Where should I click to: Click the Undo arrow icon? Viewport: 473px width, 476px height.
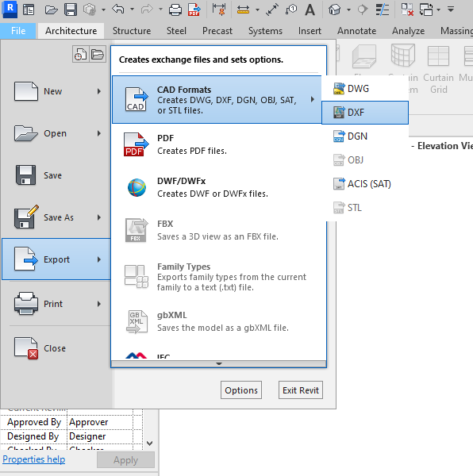(x=118, y=10)
